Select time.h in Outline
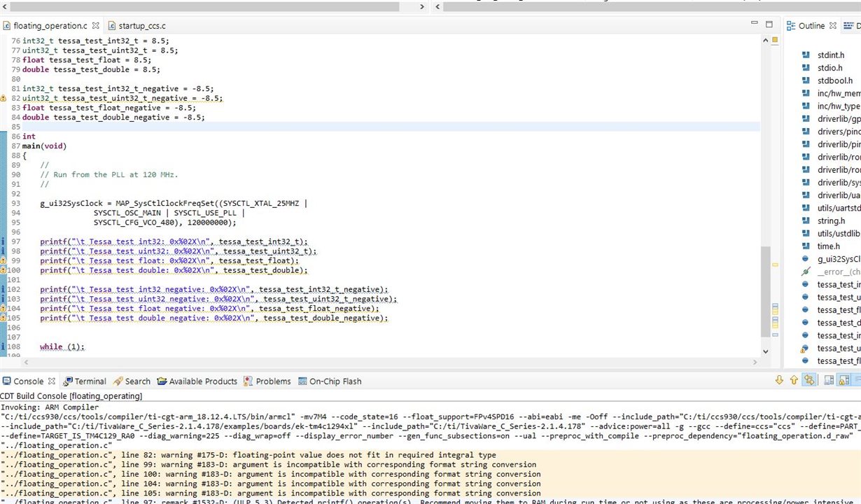The image size is (861, 504). pos(829,246)
